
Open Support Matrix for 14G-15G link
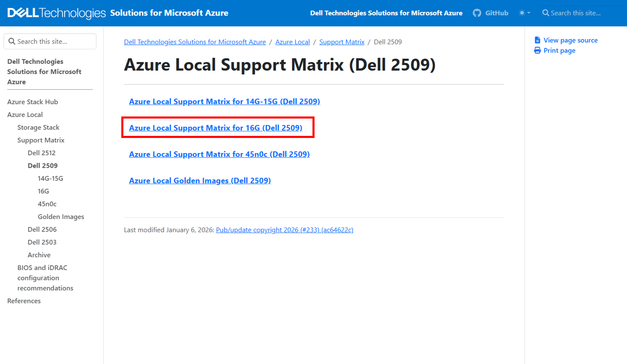tap(224, 101)
